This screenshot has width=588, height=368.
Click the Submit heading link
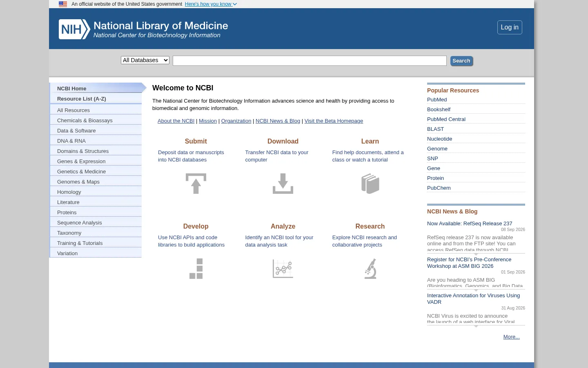[x=196, y=141]
